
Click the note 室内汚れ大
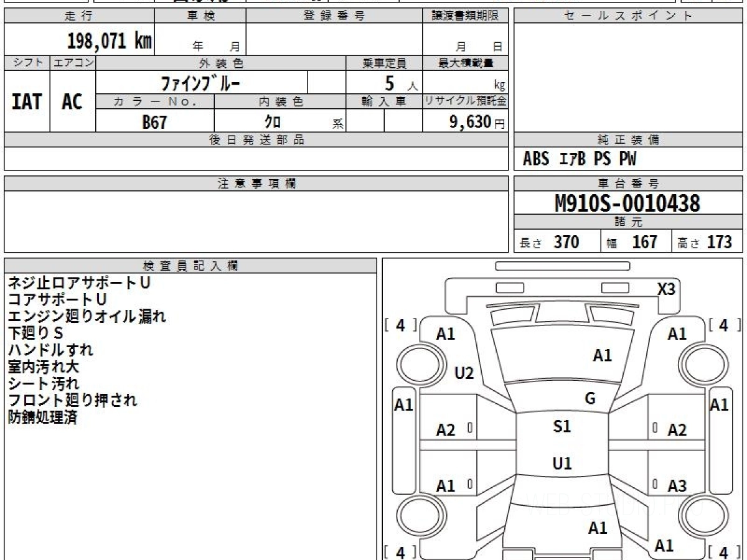[x=44, y=366]
